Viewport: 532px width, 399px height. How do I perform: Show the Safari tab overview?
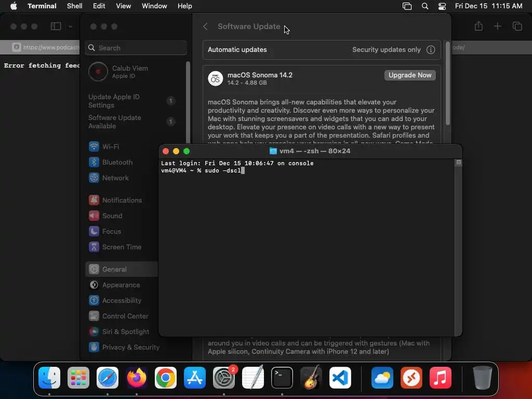517,26
